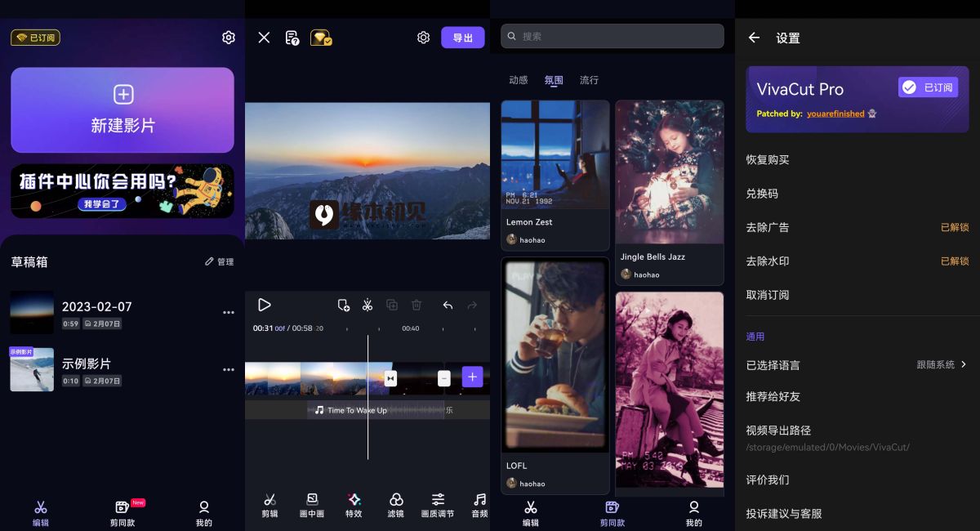Image resolution: width=980 pixels, height=531 pixels.
Task: Tap the 去除广告 remove ads row
Action: click(857, 227)
